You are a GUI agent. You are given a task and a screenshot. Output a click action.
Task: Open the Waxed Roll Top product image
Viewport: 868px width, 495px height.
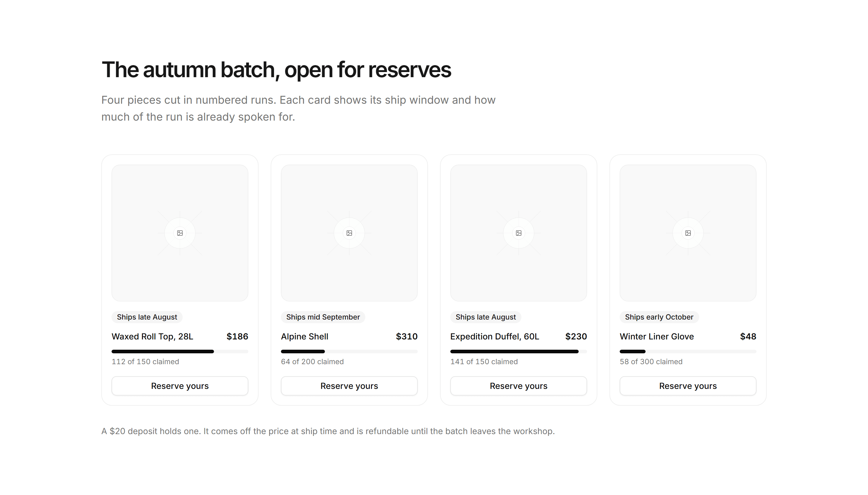point(180,233)
